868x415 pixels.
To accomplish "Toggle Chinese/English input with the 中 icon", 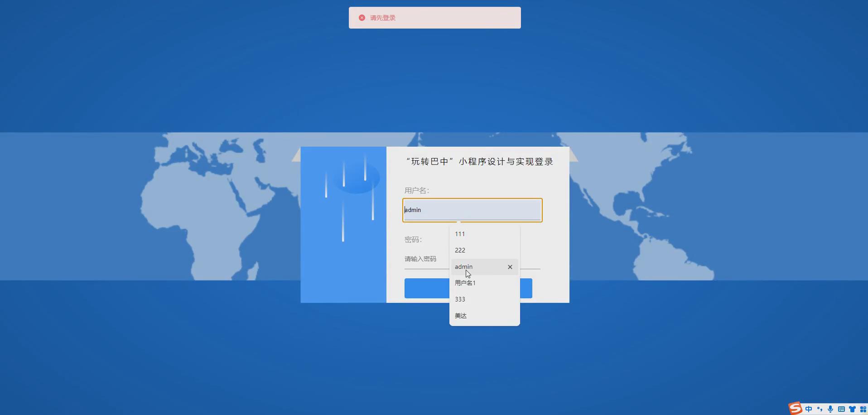I will coord(809,409).
